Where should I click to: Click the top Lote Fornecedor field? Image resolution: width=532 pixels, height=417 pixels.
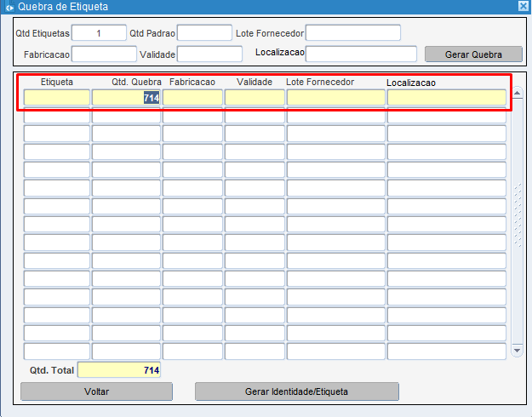352,33
